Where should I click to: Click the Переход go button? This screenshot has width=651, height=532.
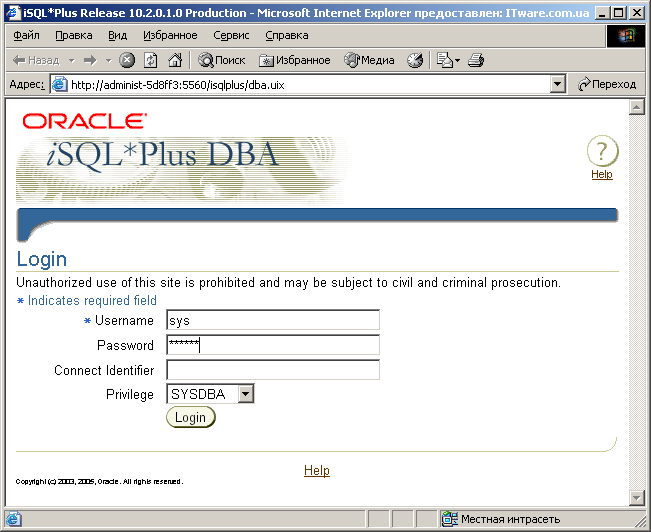point(607,84)
